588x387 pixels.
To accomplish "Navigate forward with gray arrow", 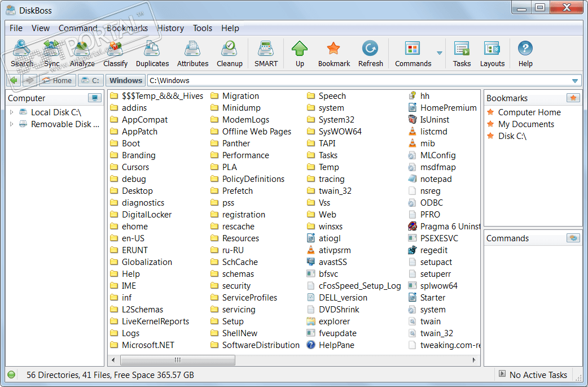I will coord(30,80).
